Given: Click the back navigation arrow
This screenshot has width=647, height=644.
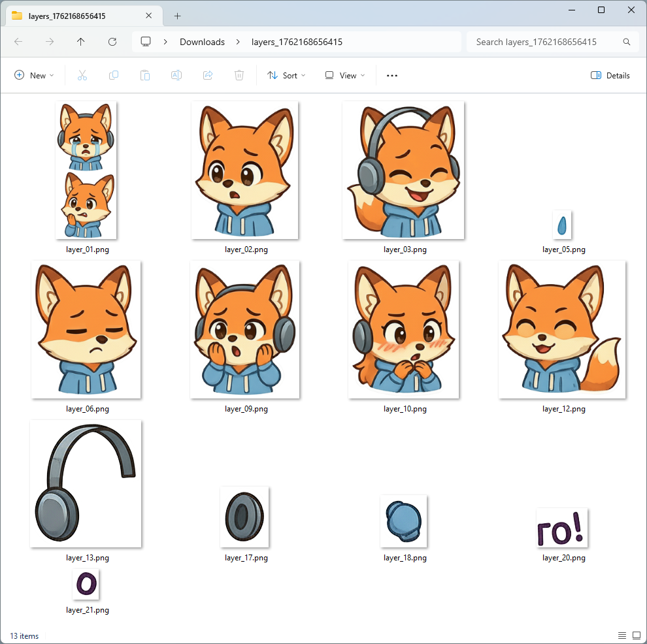Looking at the screenshot, I should (18, 42).
